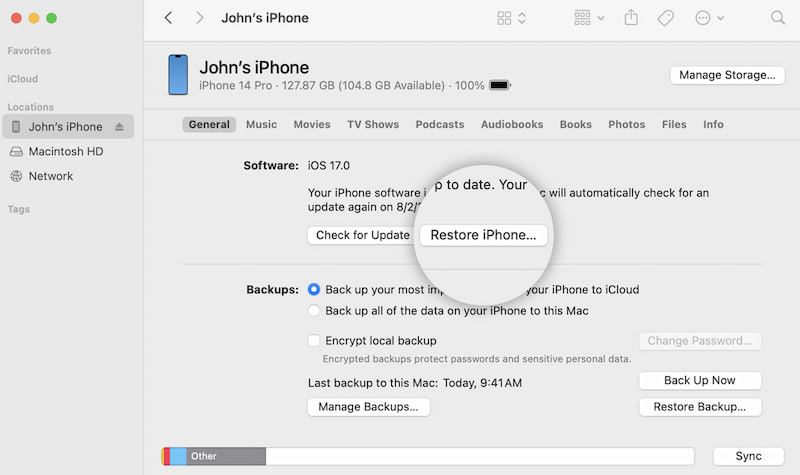Open the Search magnifier icon

[778, 18]
